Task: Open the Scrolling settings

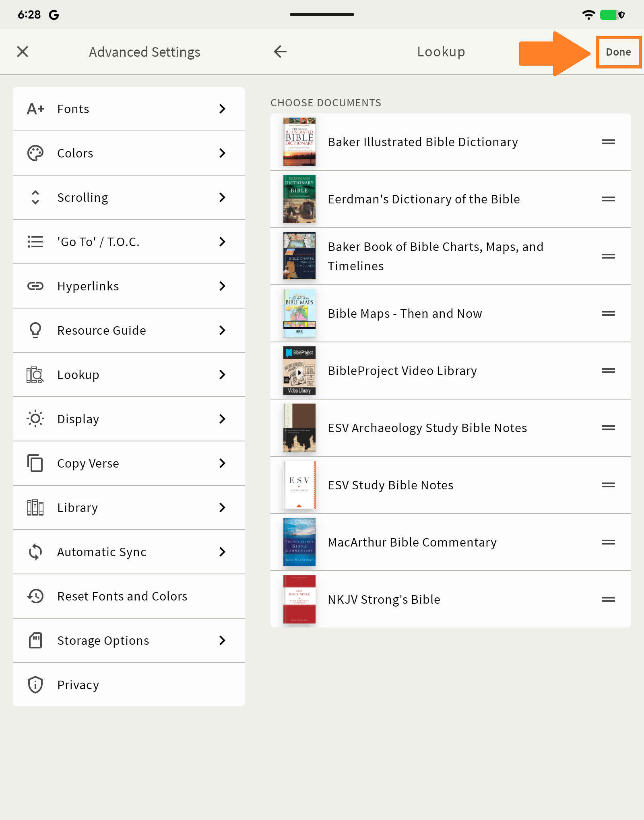Action: [x=129, y=197]
